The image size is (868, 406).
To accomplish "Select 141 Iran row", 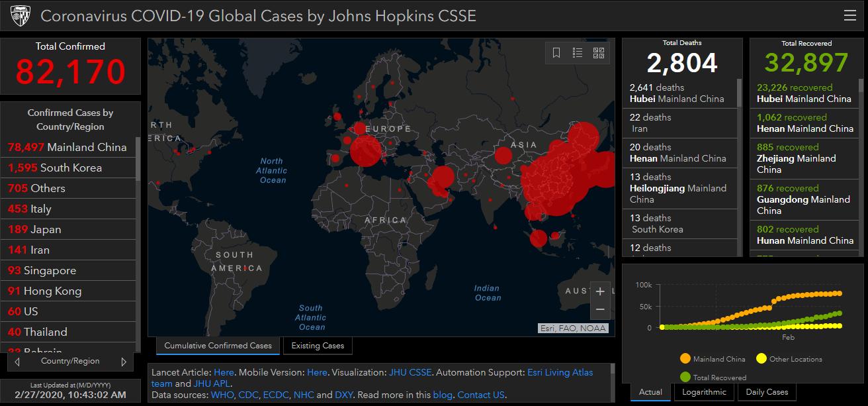I will pos(68,250).
